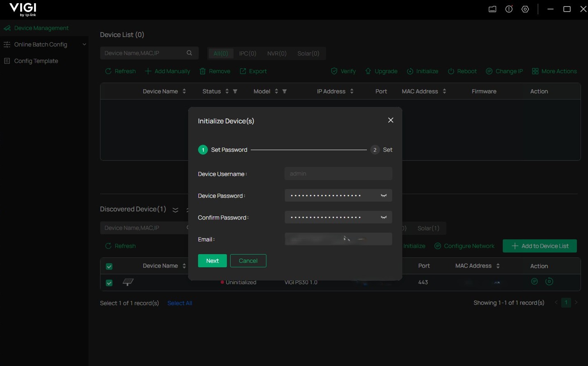This screenshot has width=588, height=366.
Task: Open the folder icon in title bar
Action: pyautogui.click(x=492, y=9)
